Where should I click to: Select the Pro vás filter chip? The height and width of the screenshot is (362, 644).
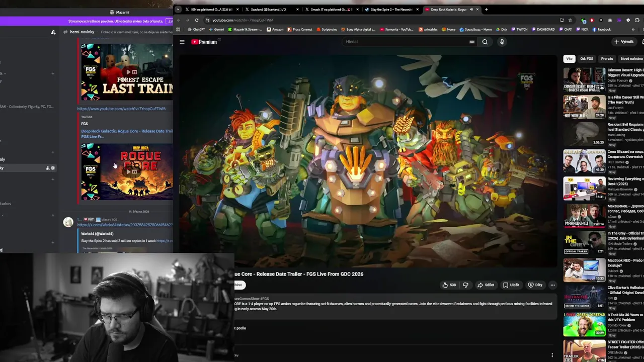607,59
